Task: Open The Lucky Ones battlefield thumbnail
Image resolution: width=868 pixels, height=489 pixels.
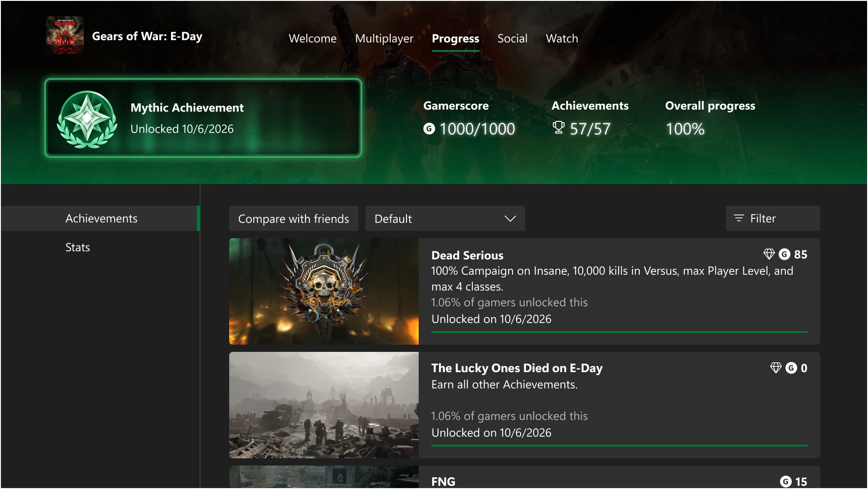Action: [324, 405]
